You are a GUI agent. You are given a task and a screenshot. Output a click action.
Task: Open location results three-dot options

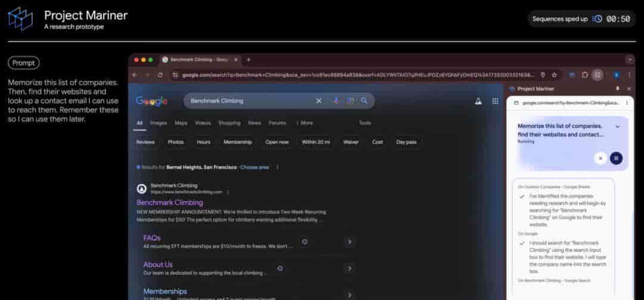(278, 167)
